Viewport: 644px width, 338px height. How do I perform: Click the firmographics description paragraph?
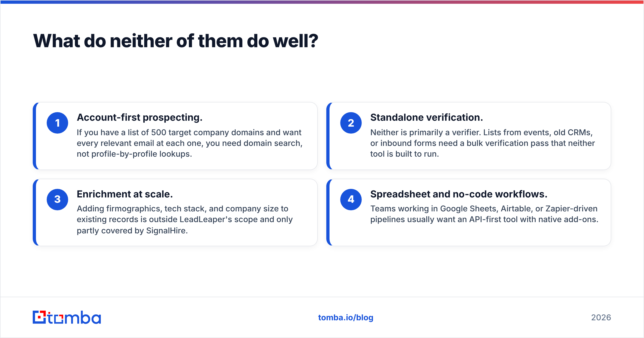185,219
